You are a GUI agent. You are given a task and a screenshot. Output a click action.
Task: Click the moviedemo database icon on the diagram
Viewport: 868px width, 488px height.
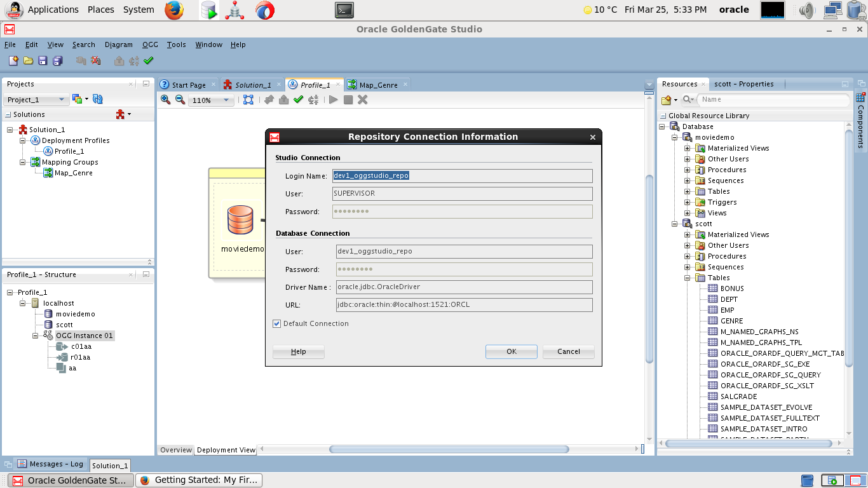(240, 220)
